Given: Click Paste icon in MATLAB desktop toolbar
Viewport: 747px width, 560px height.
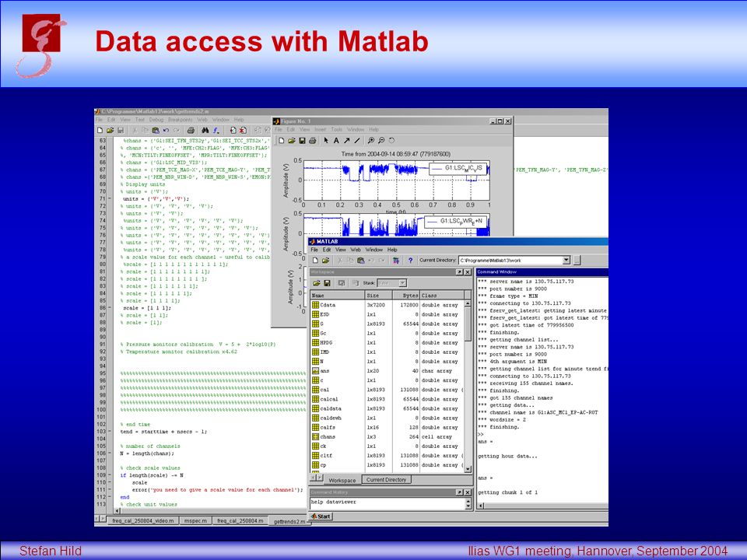Looking at the screenshot, I should pos(360,261).
